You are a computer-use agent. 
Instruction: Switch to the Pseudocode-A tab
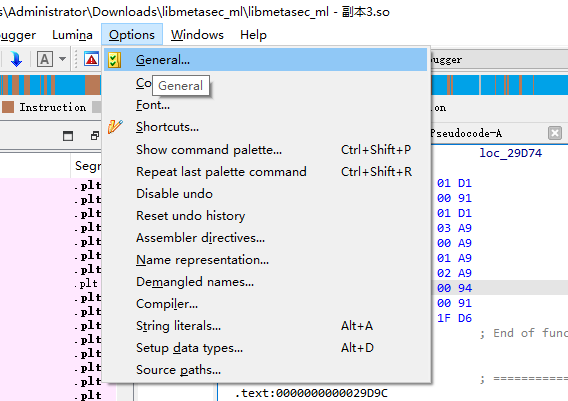pyautogui.click(x=466, y=133)
